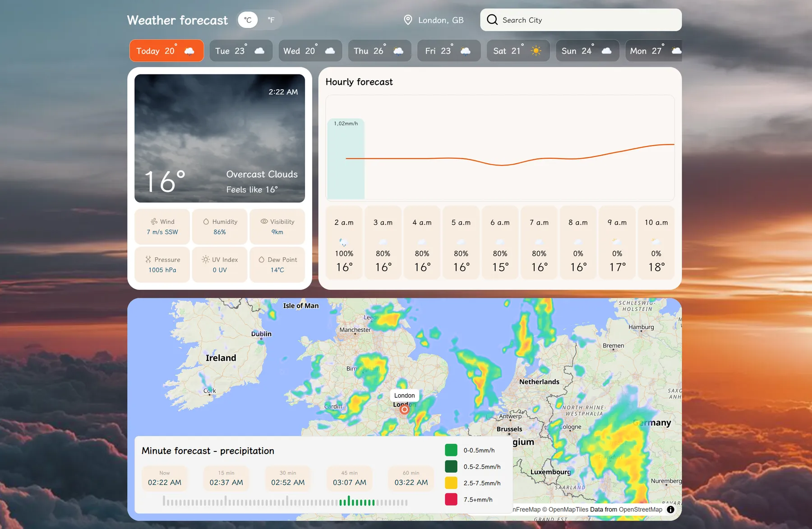Click the Brussels label on the map

pos(509,429)
